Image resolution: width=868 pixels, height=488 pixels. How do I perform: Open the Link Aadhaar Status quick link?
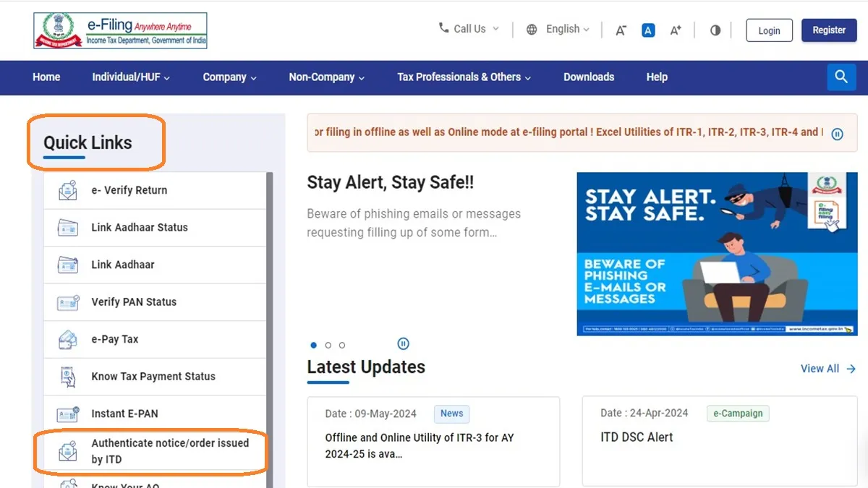pos(155,228)
